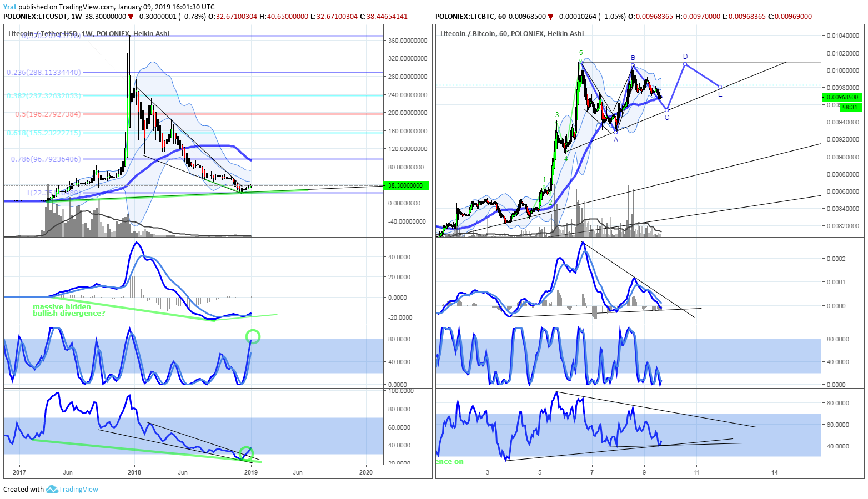Image resolution: width=868 pixels, height=499 pixels.
Task: Click the green circle marker on the stochastic panel
Action: click(x=253, y=336)
